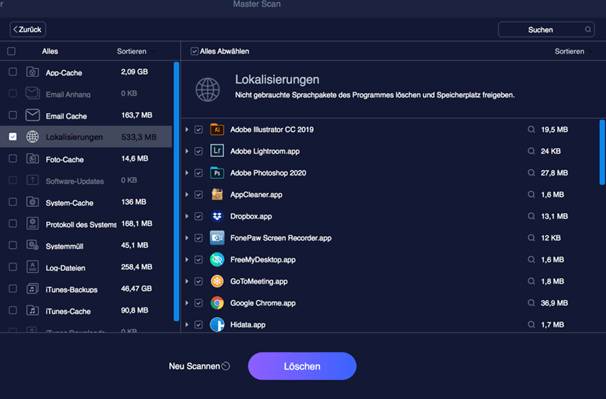Select the System-Cache category
Image resolution: width=606 pixels, height=399 pixels.
tap(86, 202)
